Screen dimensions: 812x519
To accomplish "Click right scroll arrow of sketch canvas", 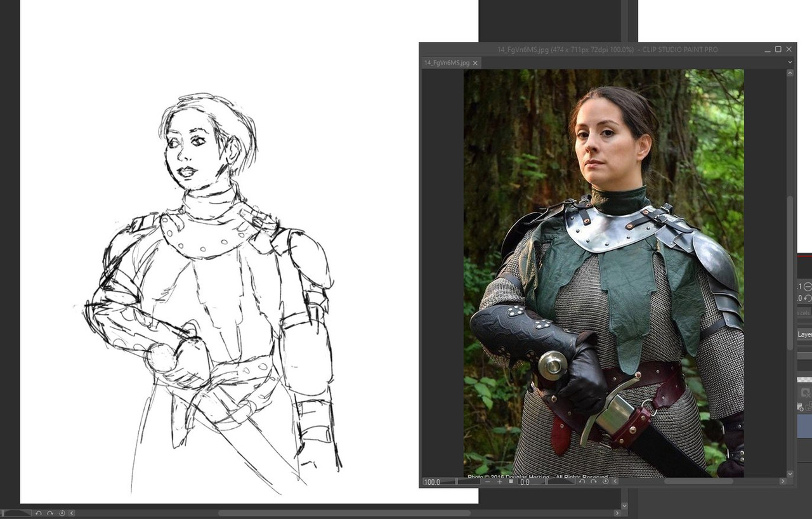I will 617,513.
